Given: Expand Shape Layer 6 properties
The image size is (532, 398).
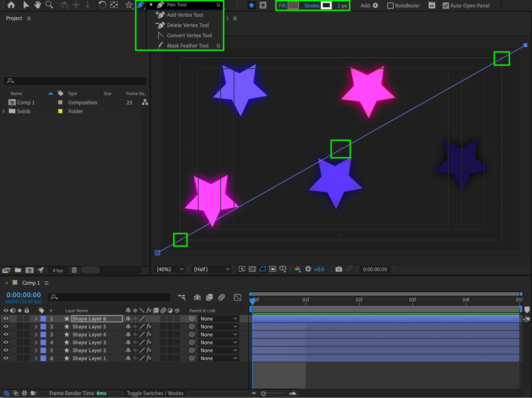Looking at the screenshot, I should point(36,319).
